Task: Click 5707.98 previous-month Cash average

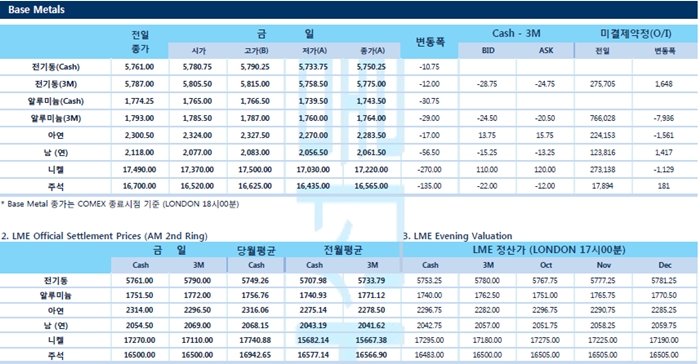Action: click(x=313, y=281)
